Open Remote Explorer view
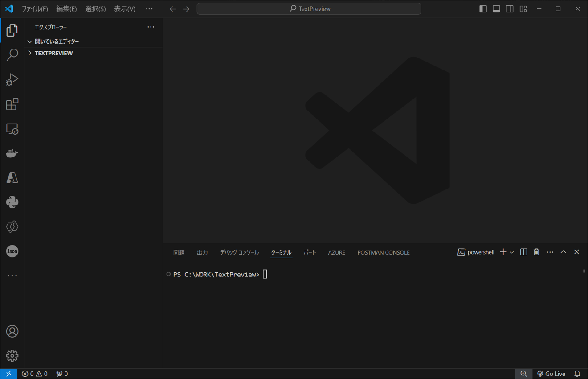588x379 pixels. pos(12,128)
